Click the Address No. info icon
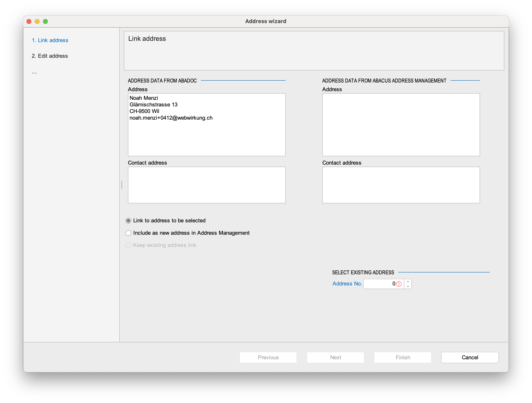The width and height of the screenshot is (532, 403). [398, 284]
